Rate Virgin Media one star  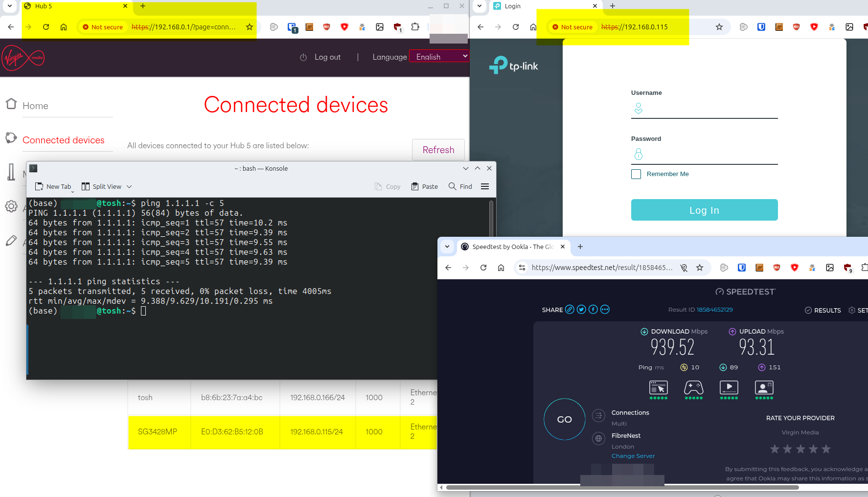pyautogui.click(x=775, y=449)
